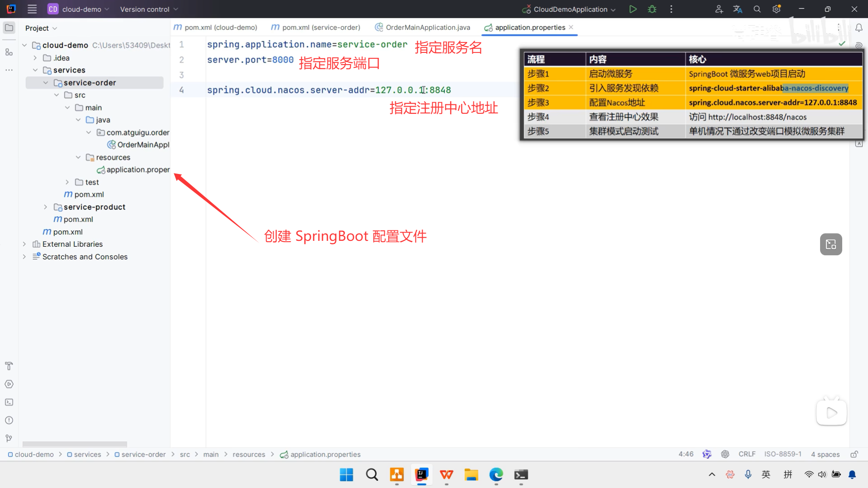Open the main menu hamburger icon
Image resolution: width=868 pixels, height=488 pixels.
click(32, 9)
